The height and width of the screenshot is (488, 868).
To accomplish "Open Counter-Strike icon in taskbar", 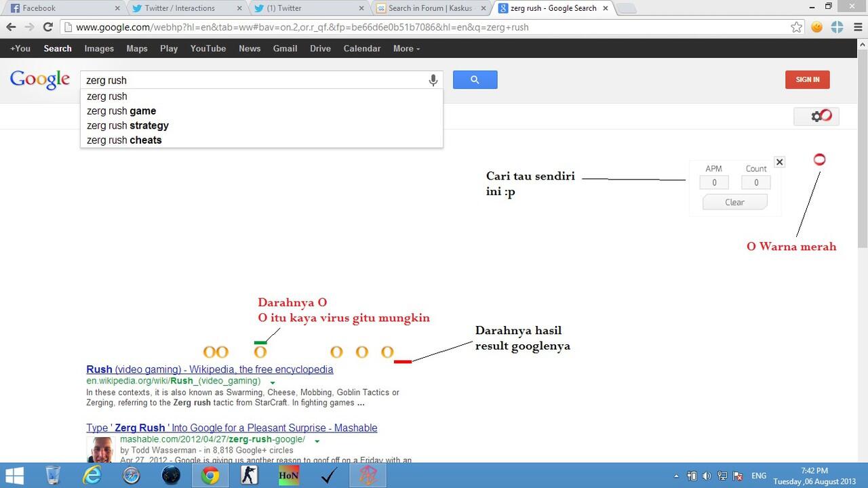I will pyautogui.click(x=250, y=475).
